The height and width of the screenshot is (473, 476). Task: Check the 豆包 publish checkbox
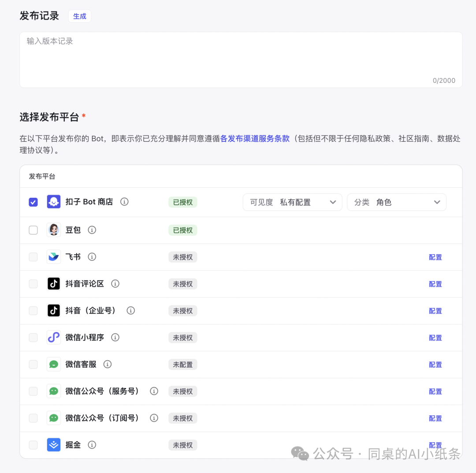pos(33,229)
